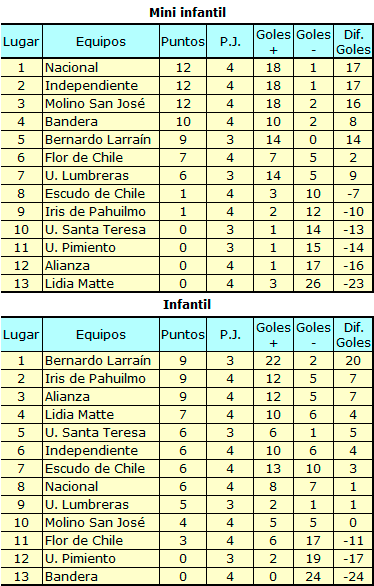Select Escudo de Chile in Infantil table
374x586 pixels.
coord(95,468)
